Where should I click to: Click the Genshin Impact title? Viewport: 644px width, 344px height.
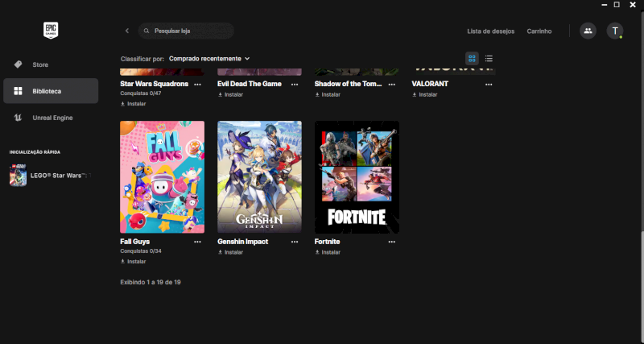click(x=243, y=242)
